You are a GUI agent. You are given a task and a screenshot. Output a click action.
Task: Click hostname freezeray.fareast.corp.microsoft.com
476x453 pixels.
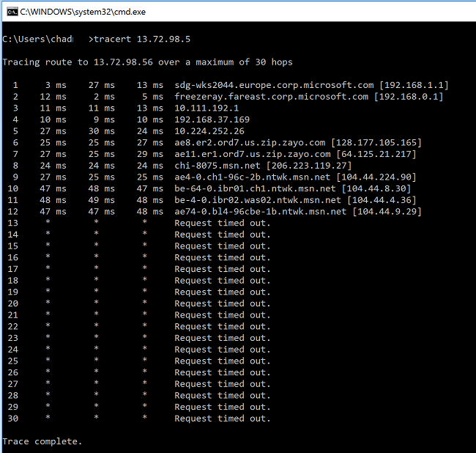click(272, 97)
